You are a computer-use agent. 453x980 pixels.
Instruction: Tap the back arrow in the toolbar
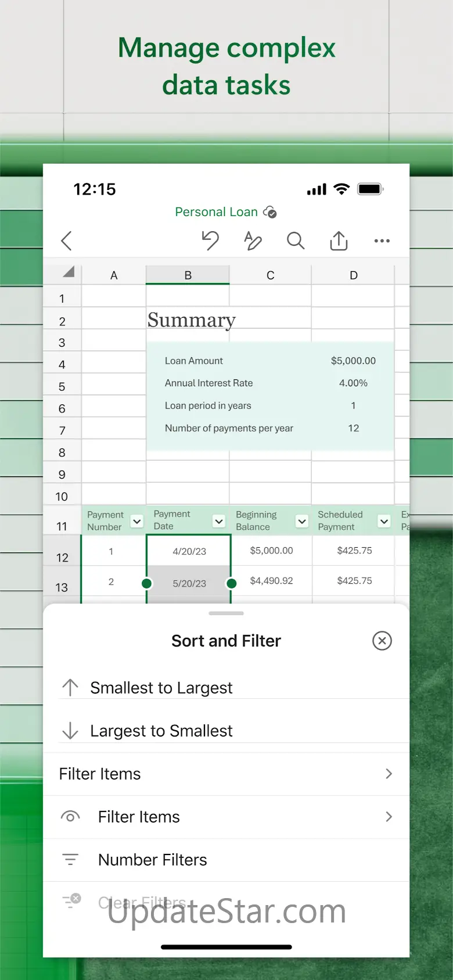point(67,240)
